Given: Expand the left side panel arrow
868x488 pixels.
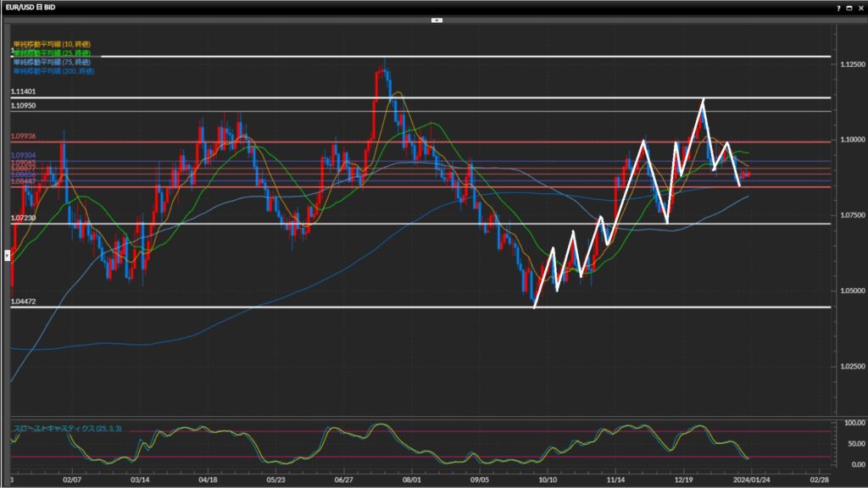Looking at the screenshot, I should [8, 253].
